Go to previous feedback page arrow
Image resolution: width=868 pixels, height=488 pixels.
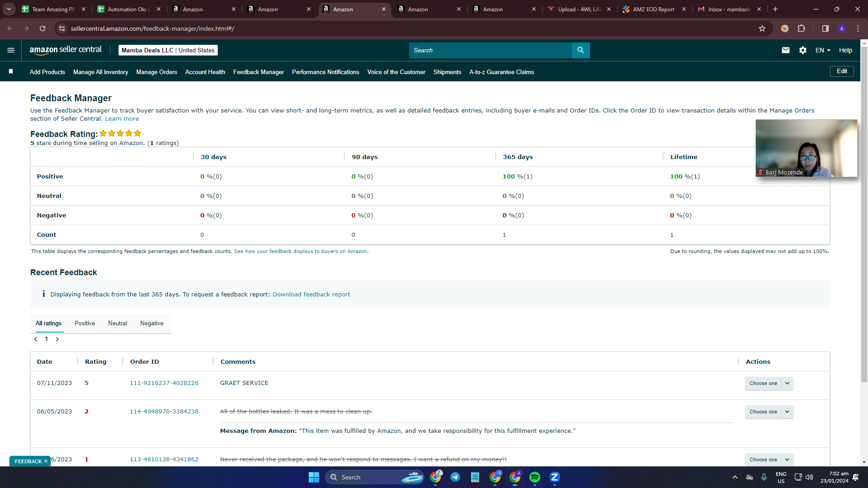click(36, 339)
